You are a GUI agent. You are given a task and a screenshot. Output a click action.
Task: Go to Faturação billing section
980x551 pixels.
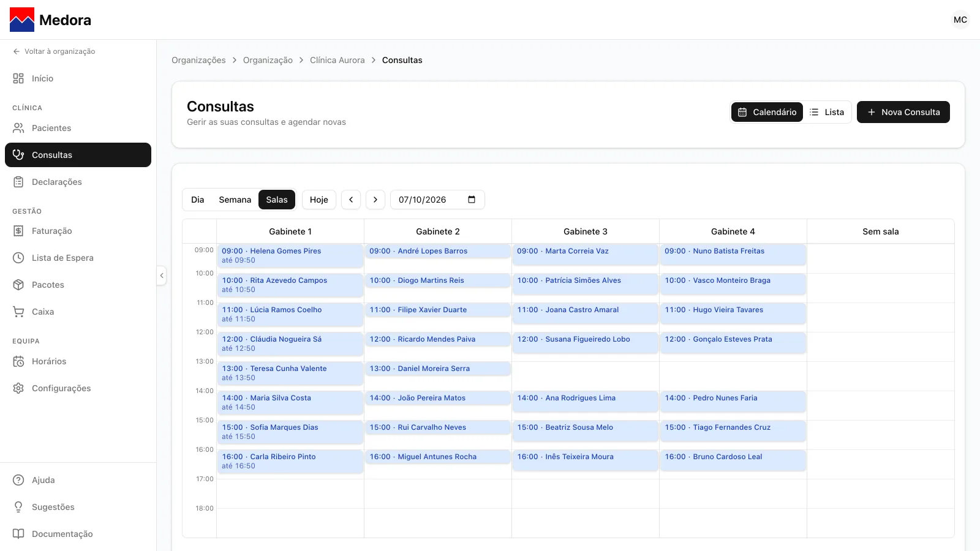coord(78,231)
